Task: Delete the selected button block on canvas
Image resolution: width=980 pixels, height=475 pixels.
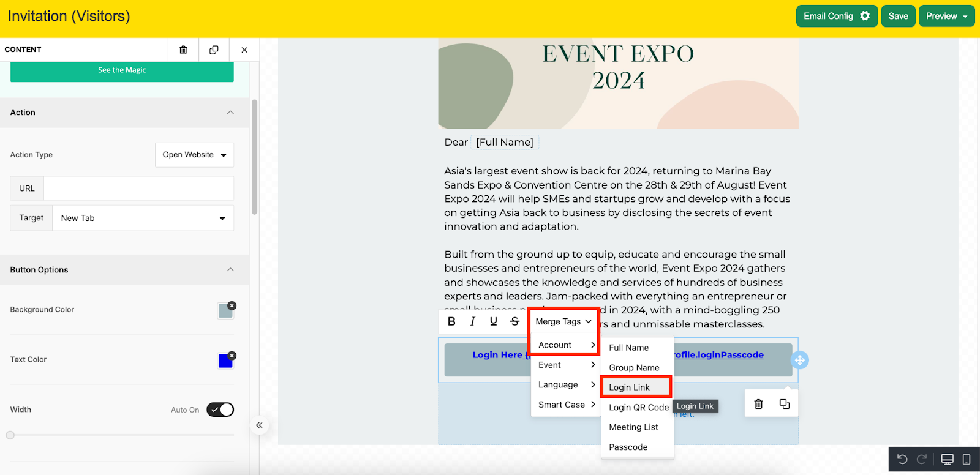Action: click(758, 404)
